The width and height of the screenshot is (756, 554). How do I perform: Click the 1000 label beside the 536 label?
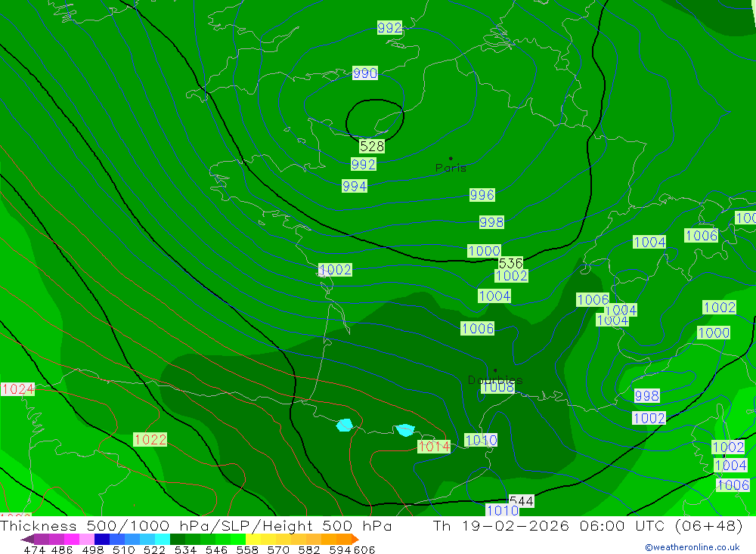coord(484,251)
